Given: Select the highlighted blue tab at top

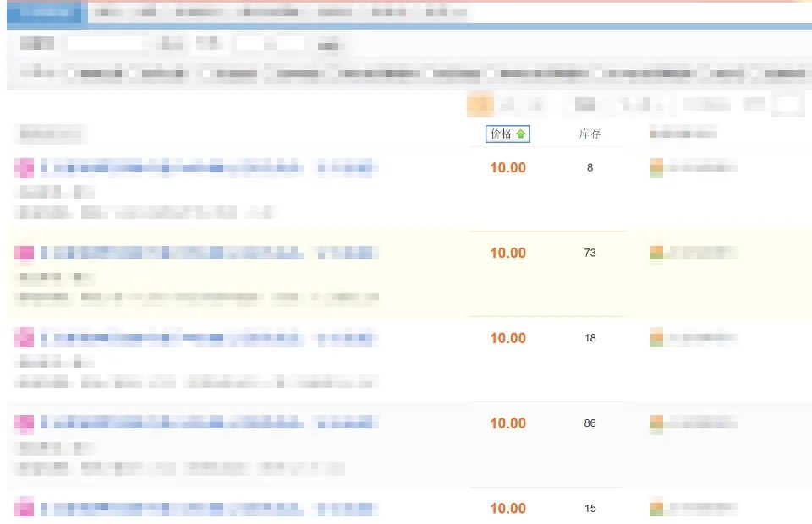Looking at the screenshot, I should click(45, 12).
